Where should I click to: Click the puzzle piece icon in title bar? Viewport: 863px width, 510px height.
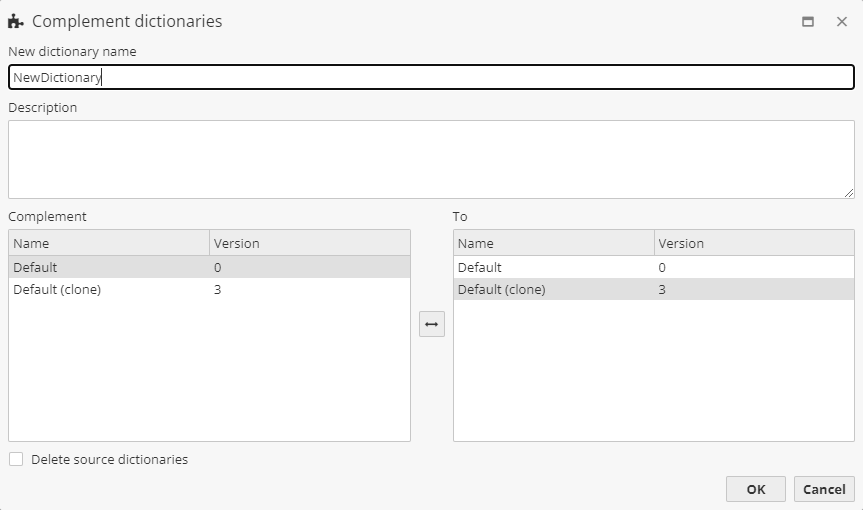coord(15,21)
